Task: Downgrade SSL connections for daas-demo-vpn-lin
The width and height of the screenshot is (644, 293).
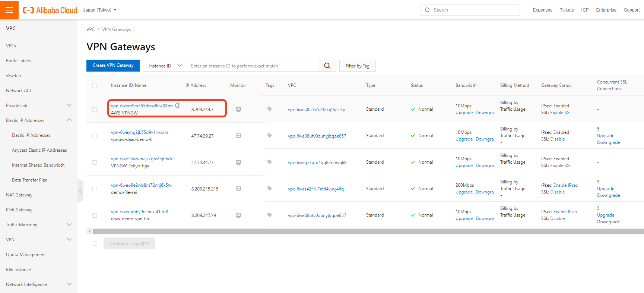Action: (608, 222)
